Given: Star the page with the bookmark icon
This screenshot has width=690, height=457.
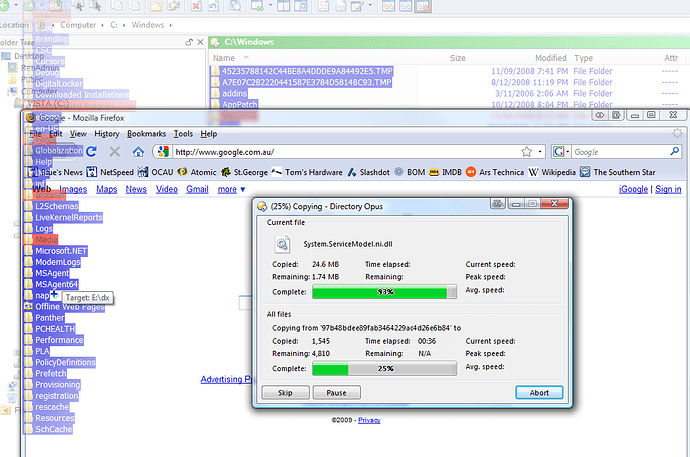Looking at the screenshot, I should tap(524, 152).
